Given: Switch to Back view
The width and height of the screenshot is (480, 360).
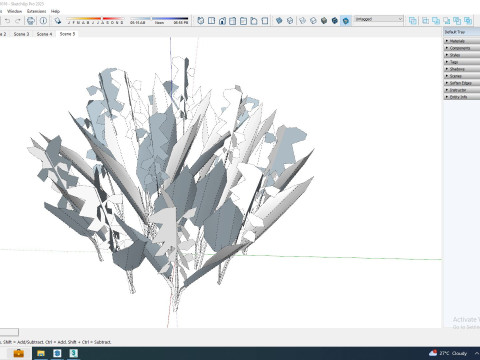Looking at the screenshot, I should click(243, 21).
